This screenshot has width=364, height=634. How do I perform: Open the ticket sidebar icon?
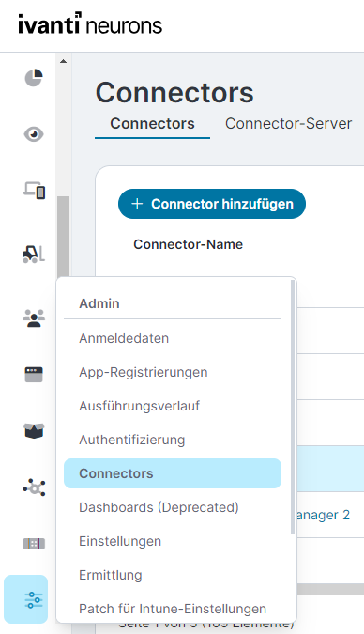(x=34, y=544)
